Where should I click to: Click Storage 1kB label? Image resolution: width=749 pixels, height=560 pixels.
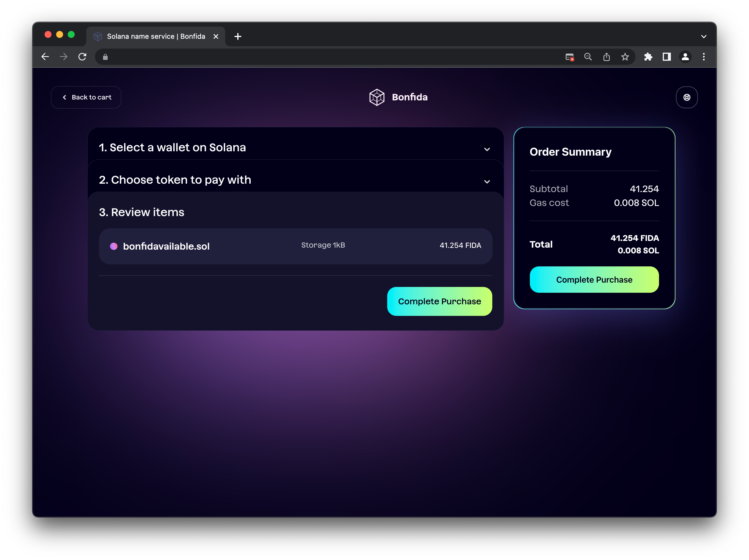(323, 245)
